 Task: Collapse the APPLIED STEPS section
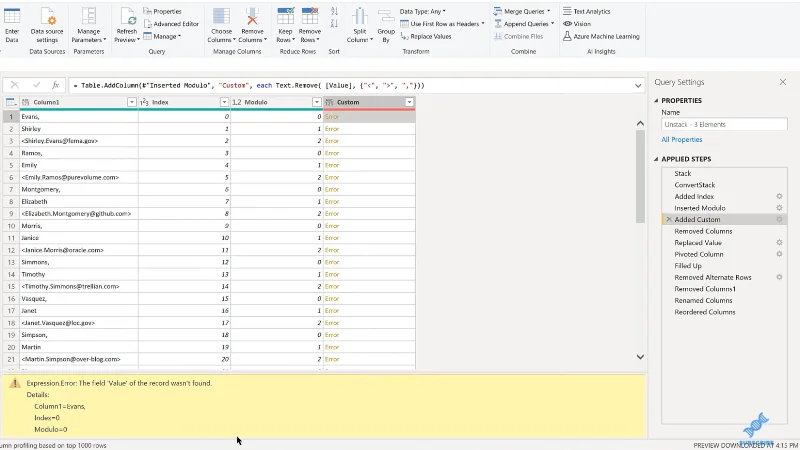click(x=656, y=159)
